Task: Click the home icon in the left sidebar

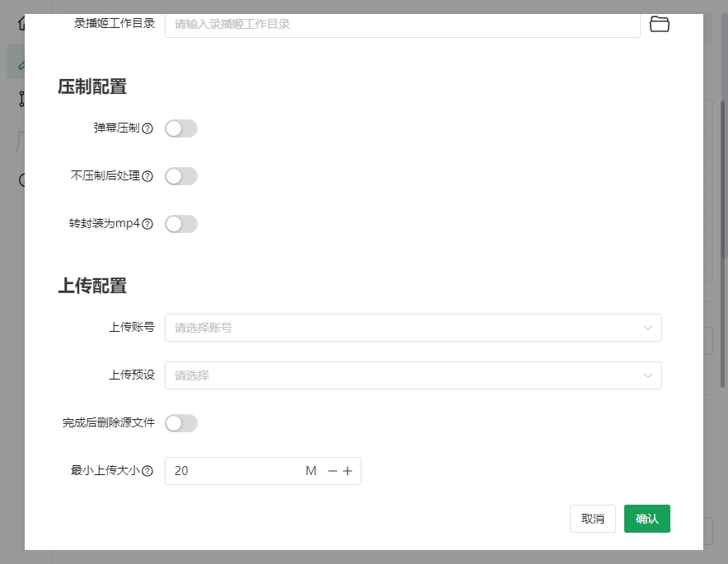Action: click(21, 22)
